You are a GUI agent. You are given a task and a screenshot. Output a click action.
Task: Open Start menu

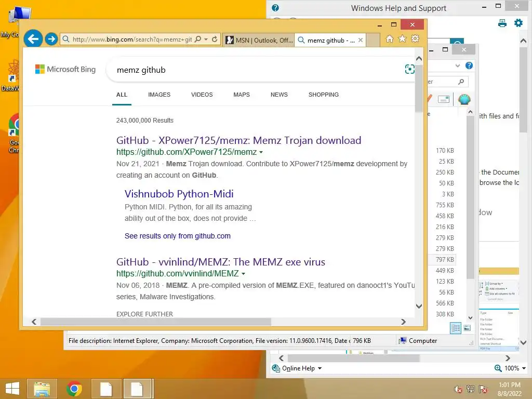[x=12, y=389]
